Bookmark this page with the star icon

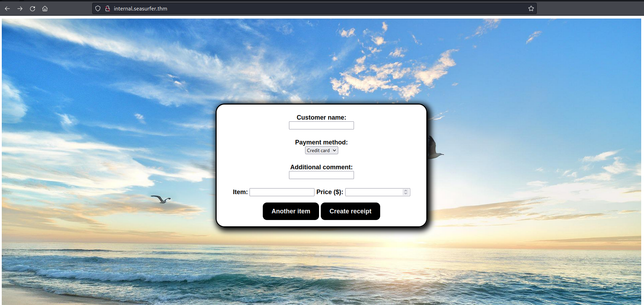pos(531,8)
